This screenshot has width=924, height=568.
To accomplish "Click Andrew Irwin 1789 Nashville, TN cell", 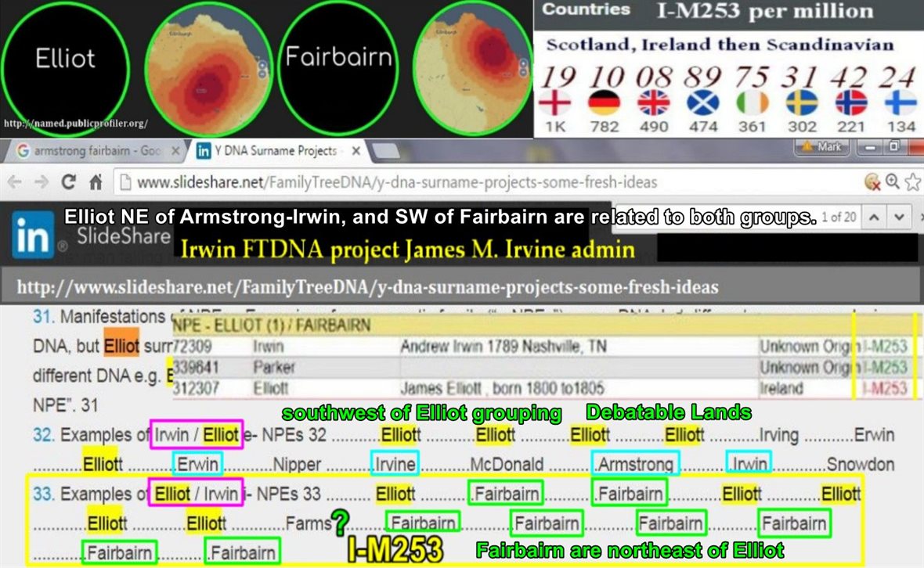I will [504, 346].
